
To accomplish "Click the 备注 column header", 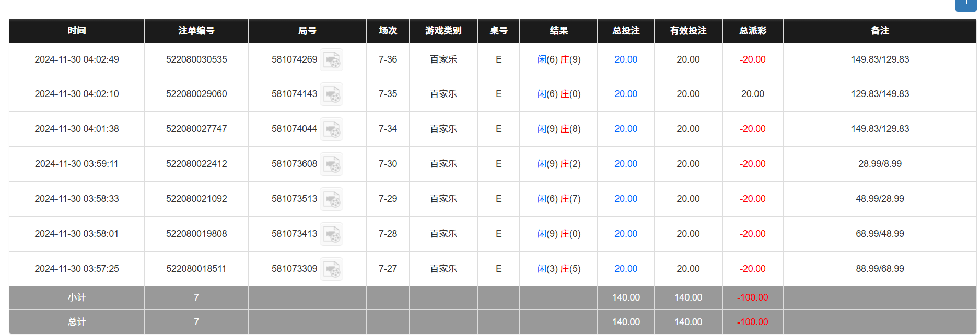I will point(880,31).
